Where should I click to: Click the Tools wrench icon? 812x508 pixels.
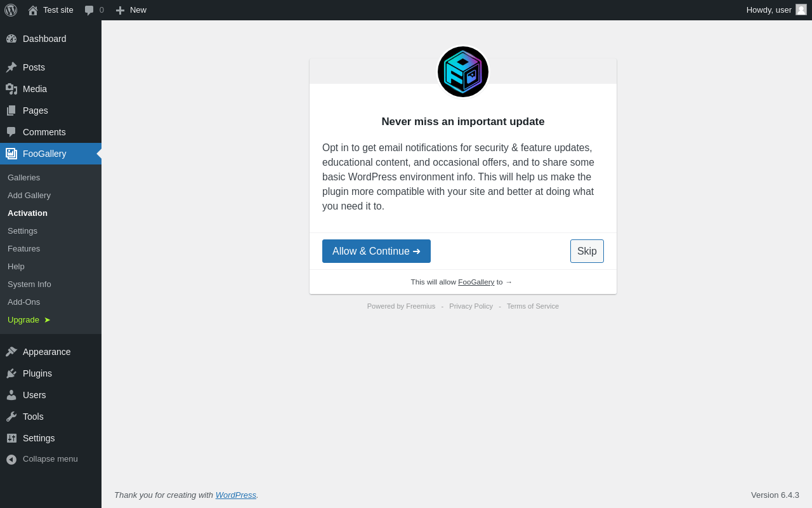pos(11,417)
